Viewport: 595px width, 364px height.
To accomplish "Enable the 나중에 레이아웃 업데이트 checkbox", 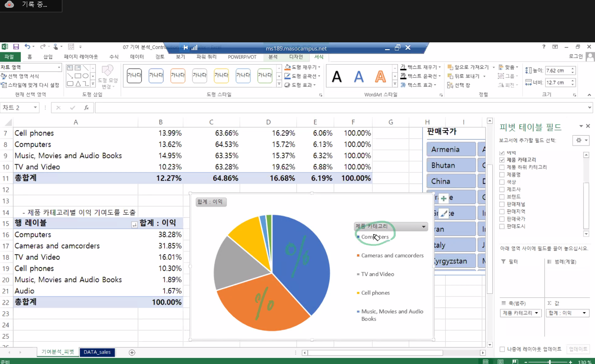I will coord(502,349).
